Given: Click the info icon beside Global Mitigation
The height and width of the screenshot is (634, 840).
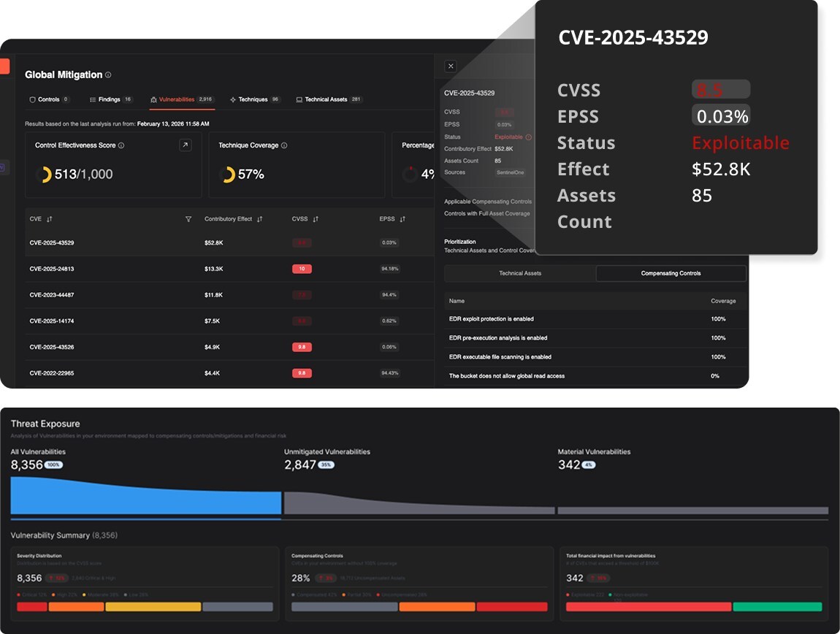Looking at the screenshot, I should (108, 75).
